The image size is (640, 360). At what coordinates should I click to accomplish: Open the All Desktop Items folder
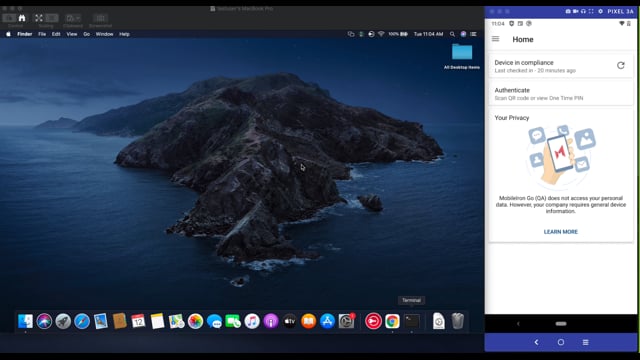(x=462, y=56)
